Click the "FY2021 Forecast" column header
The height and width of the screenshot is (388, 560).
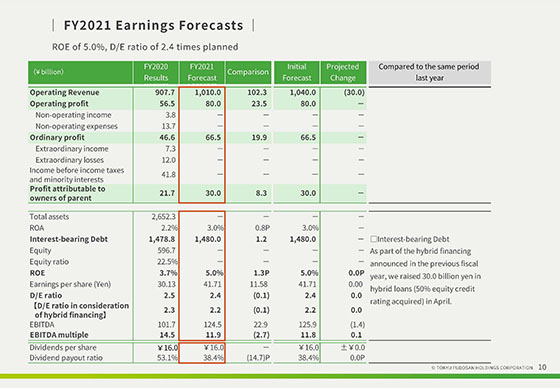(202, 72)
